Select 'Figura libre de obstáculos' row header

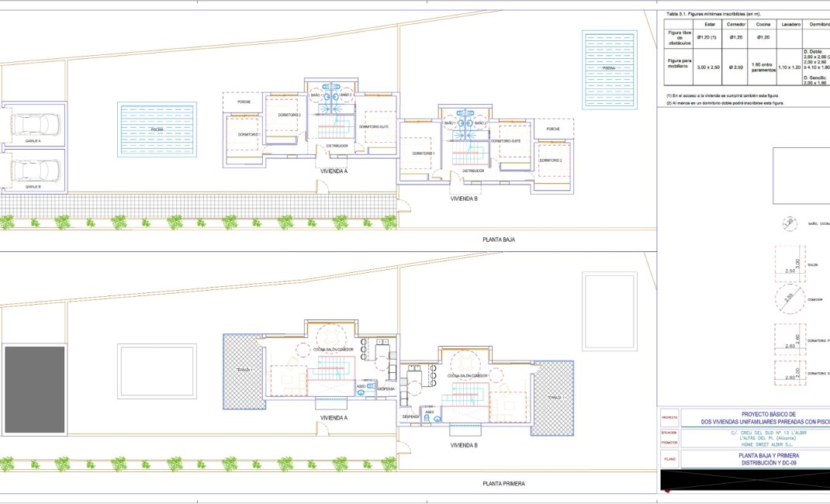[x=680, y=38]
